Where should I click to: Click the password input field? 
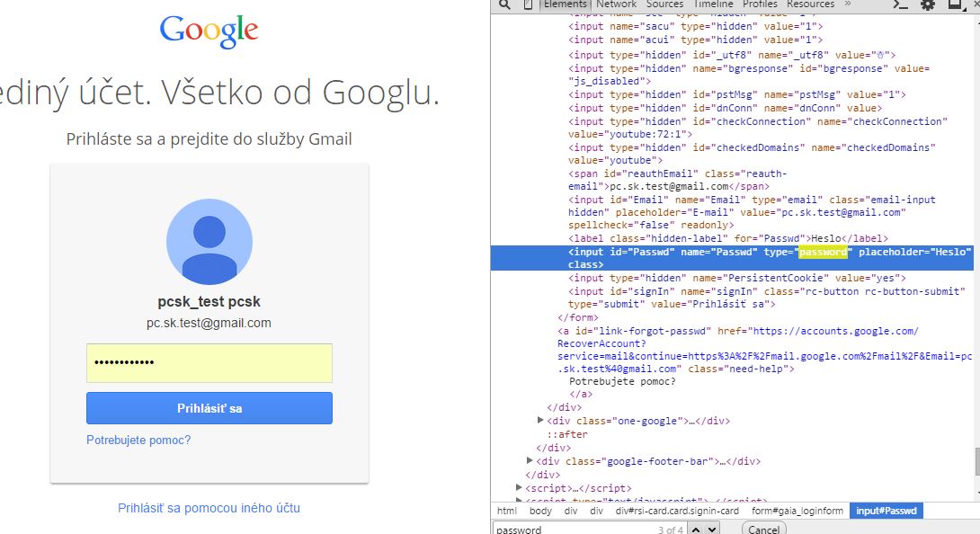pyautogui.click(x=209, y=362)
